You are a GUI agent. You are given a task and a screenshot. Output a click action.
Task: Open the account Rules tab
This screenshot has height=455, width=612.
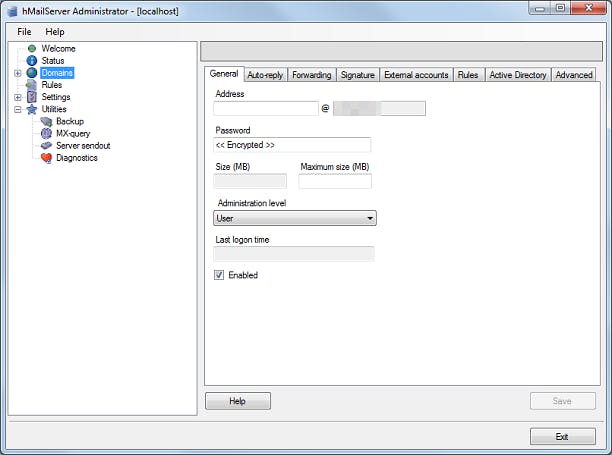point(468,75)
